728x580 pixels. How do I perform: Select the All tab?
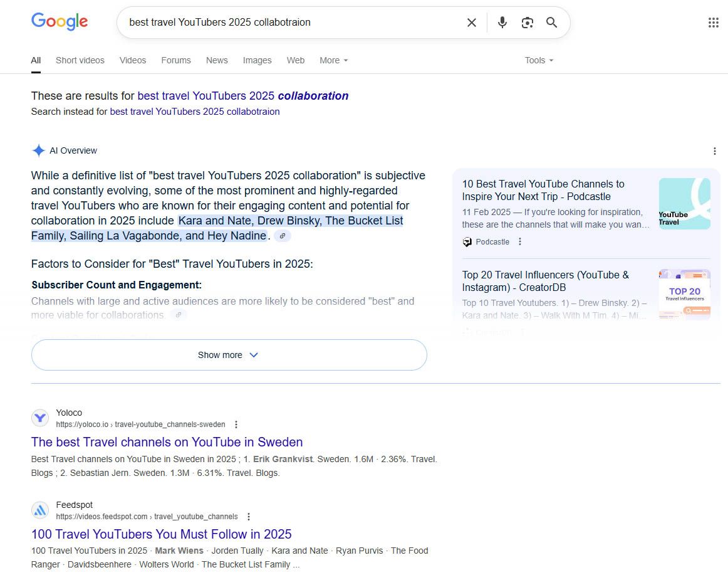point(36,60)
